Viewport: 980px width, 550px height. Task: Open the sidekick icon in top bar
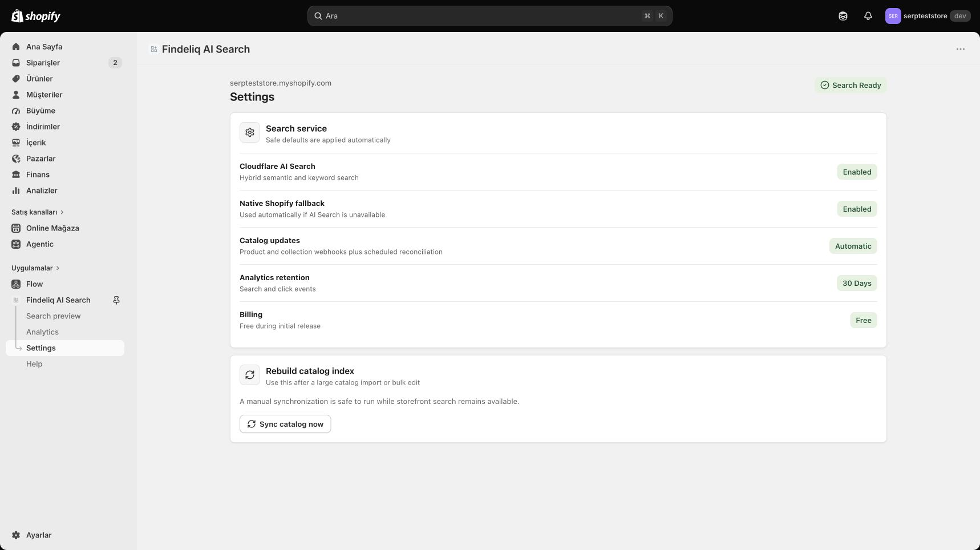tap(843, 16)
